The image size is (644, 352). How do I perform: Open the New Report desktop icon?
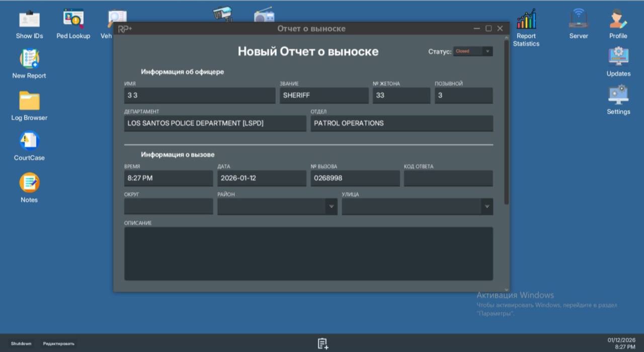coord(29,59)
